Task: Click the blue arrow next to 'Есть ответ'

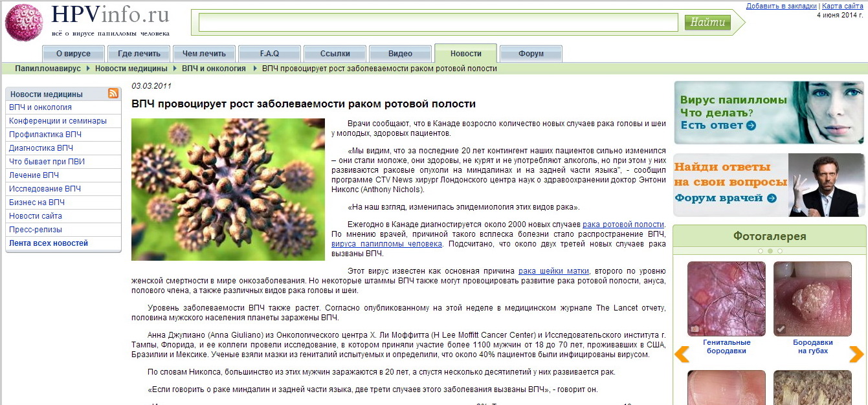Action: (x=751, y=126)
